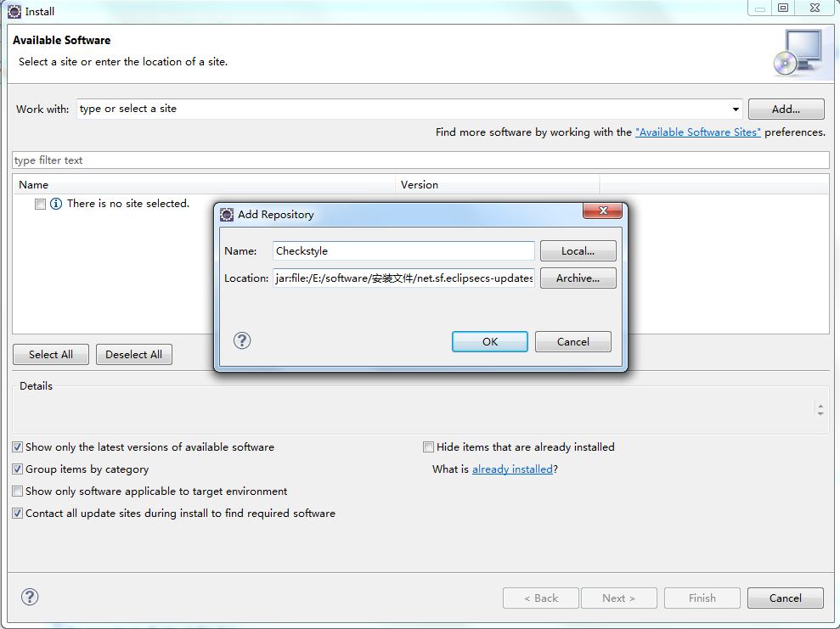This screenshot has height=629, width=840.
Task: Click the Version column header
Action: tap(498, 185)
